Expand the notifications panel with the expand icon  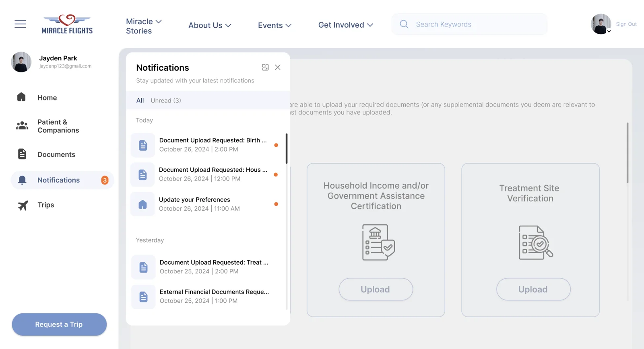(265, 67)
